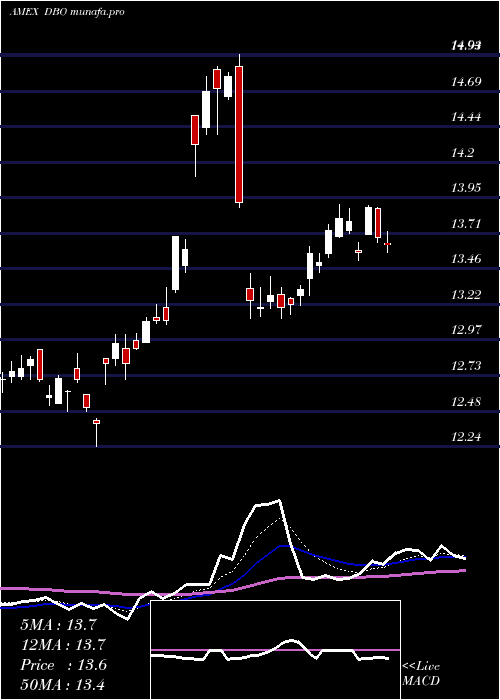Click the 14.2 price axis label
500x700 pixels.
coord(462,153)
